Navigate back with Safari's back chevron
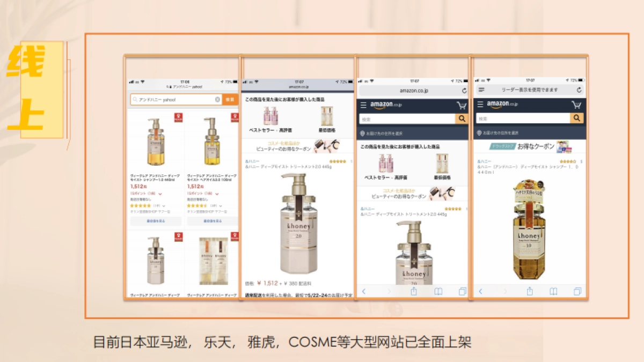Screen dimensions: 644x362 [364, 291]
